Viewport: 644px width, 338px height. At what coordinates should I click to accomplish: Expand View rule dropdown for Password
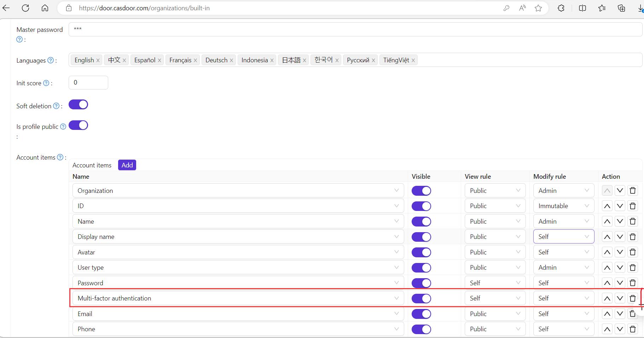[x=494, y=283]
